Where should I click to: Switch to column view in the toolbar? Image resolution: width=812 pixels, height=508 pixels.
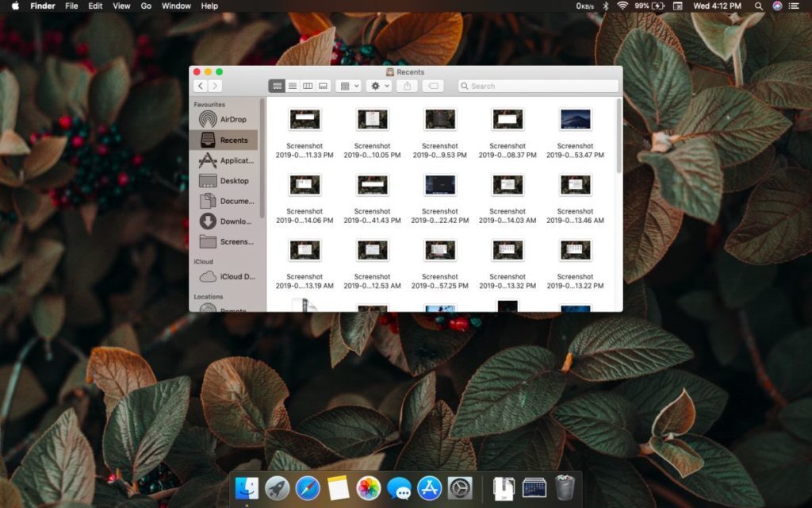tap(307, 86)
